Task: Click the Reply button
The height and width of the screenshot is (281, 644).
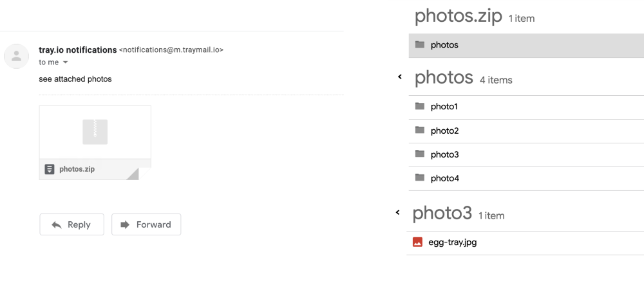Action: tap(71, 224)
